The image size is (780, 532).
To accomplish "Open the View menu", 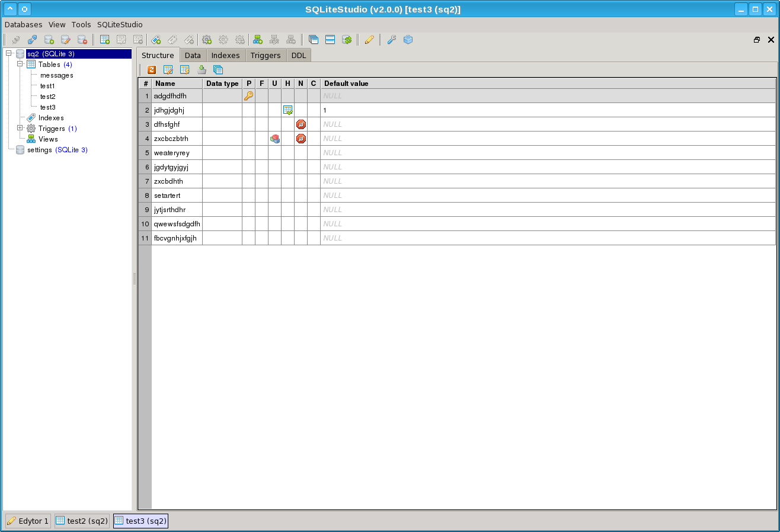I will (x=57, y=24).
